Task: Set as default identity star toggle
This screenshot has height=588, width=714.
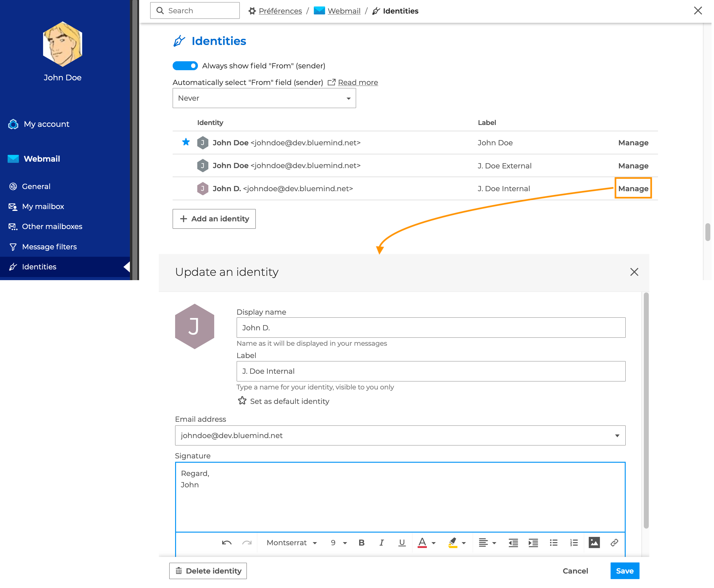Action: click(242, 401)
